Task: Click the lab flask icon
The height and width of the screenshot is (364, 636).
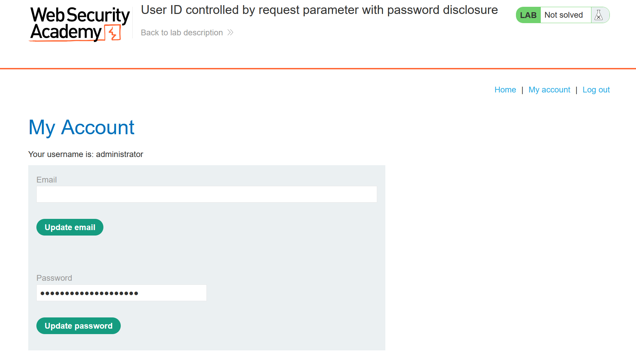Action: [x=599, y=15]
